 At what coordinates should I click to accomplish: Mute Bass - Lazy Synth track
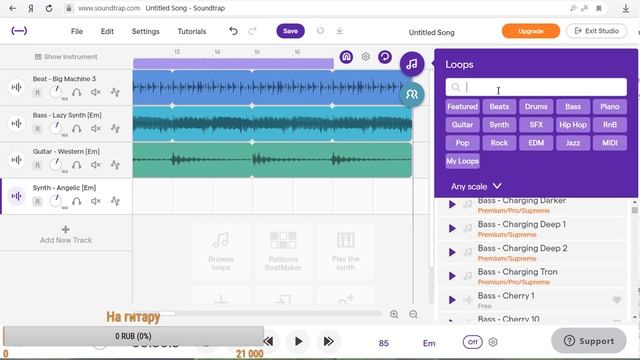point(96,129)
